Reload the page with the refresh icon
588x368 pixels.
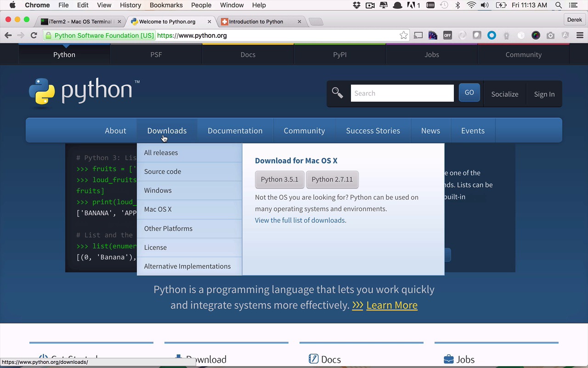click(34, 35)
